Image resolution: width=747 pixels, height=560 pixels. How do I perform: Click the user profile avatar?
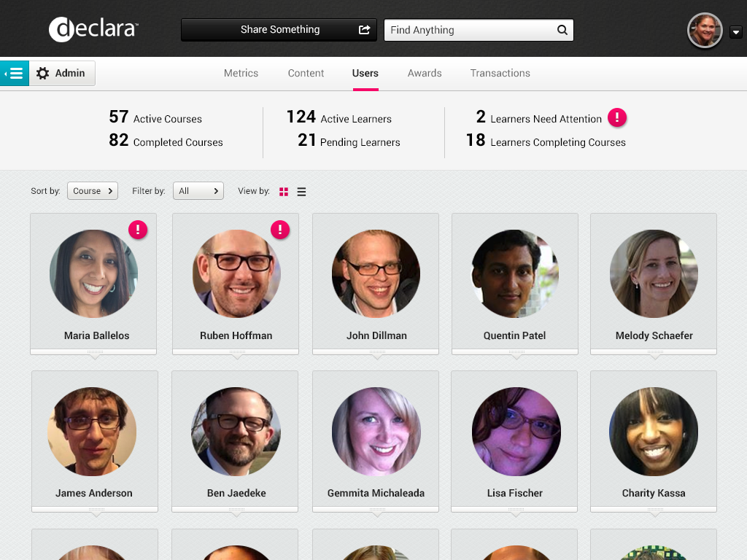(705, 31)
